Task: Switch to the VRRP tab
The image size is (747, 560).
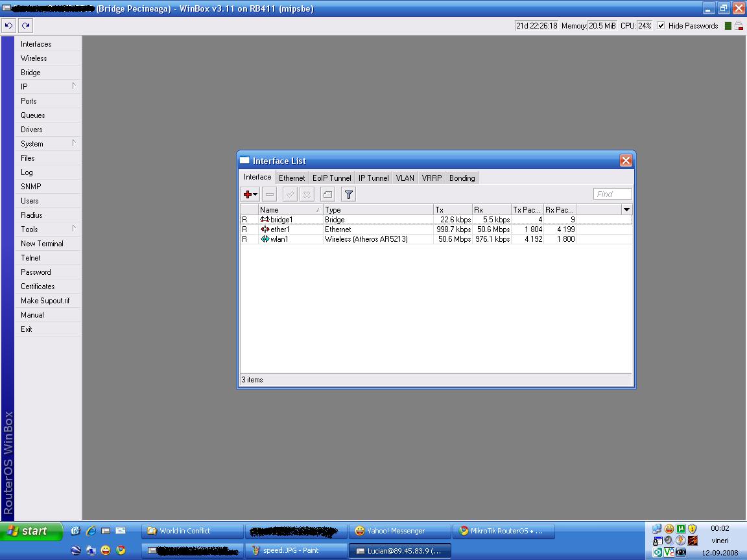Action: (x=432, y=178)
